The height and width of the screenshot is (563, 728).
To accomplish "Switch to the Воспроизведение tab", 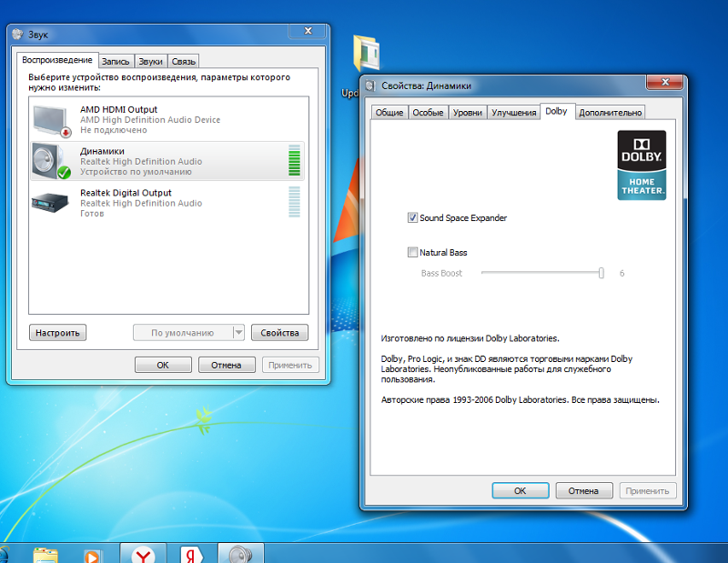I will [57, 60].
